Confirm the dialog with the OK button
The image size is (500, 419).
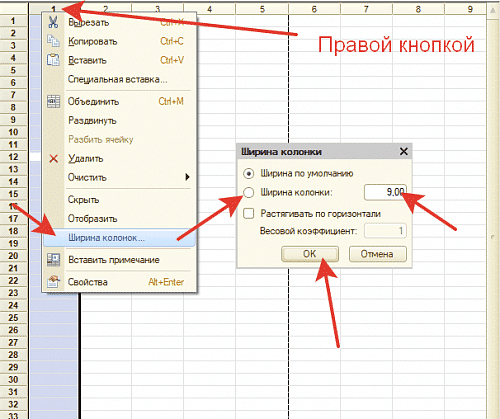pos(310,254)
